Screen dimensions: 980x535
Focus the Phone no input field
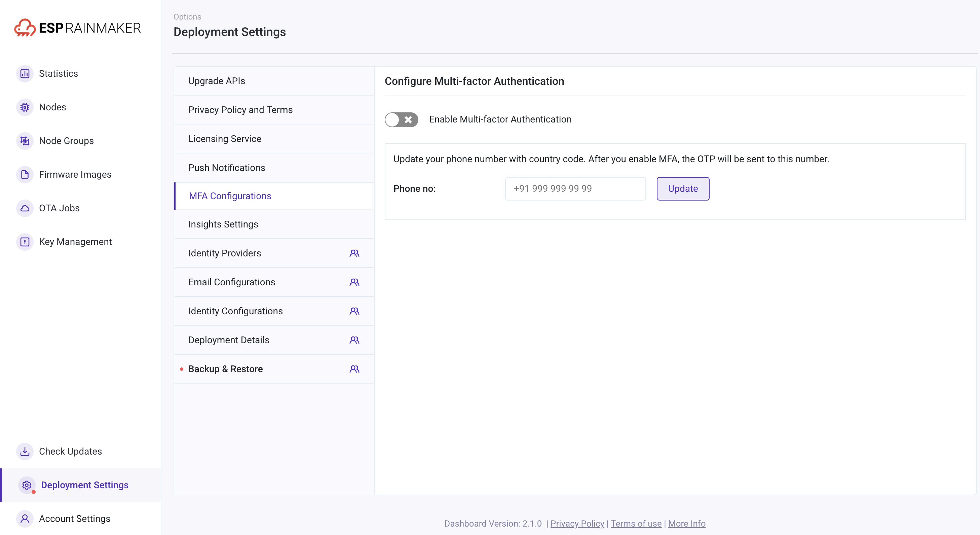click(575, 189)
